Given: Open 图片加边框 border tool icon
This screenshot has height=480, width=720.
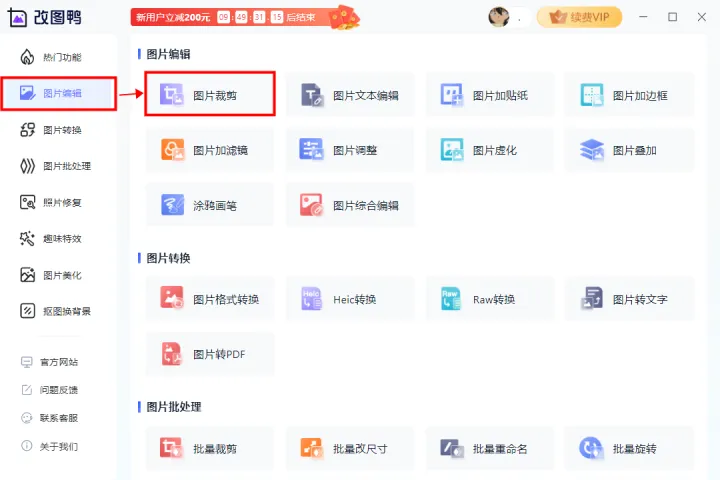Looking at the screenshot, I should coord(591,95).
